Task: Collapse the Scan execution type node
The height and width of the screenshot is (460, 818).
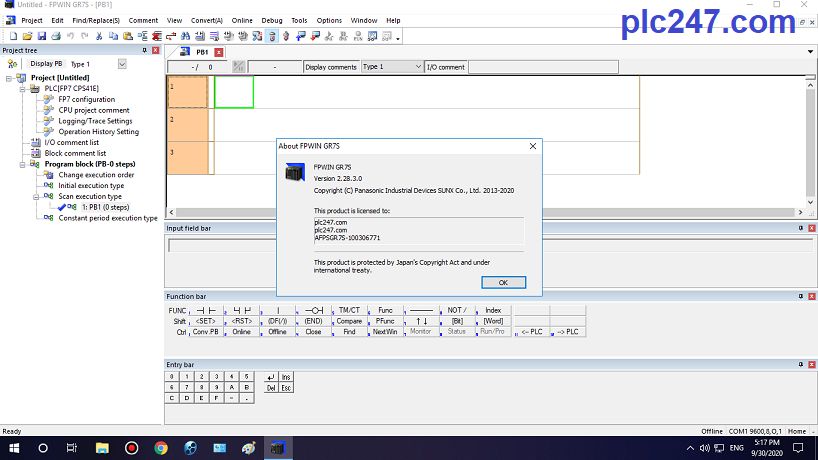Action: pos(36,197)
